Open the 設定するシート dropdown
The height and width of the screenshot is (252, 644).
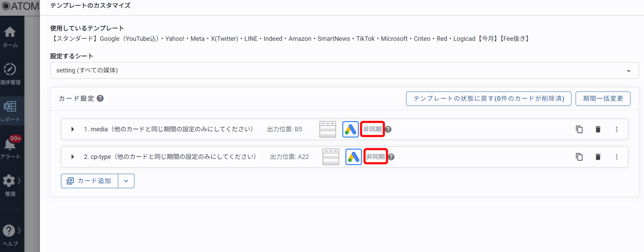click(x=344, y=70)
